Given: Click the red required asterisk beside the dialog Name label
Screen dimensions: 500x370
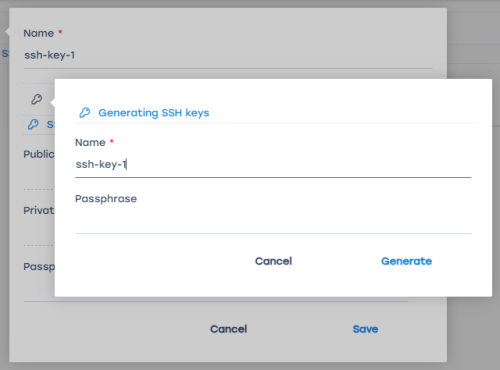Looking at the screenshot, I should [112, 141].
